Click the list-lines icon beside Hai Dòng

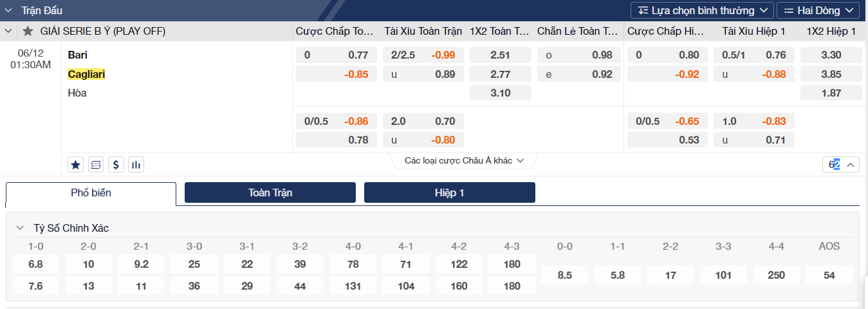788,10
